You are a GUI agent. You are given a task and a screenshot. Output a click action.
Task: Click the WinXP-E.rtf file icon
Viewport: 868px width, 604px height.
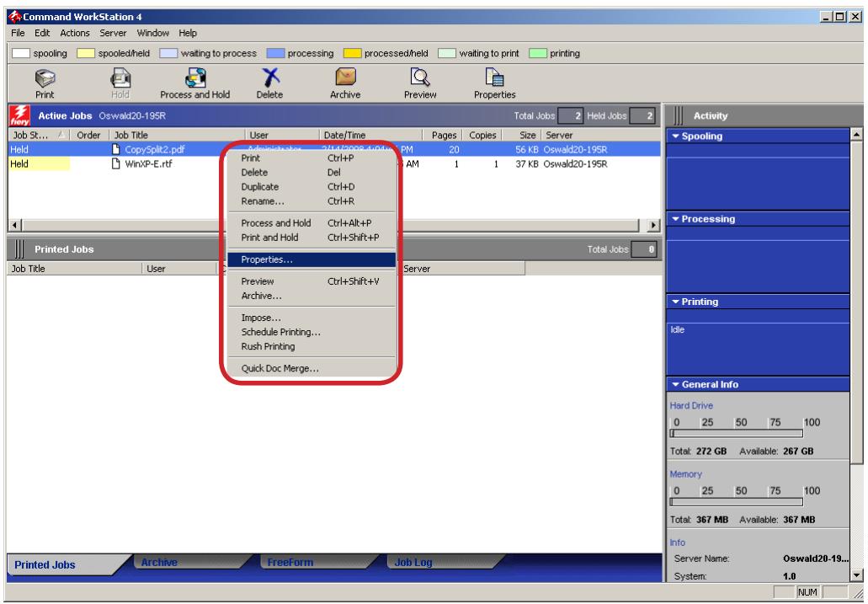click(115, 163)
